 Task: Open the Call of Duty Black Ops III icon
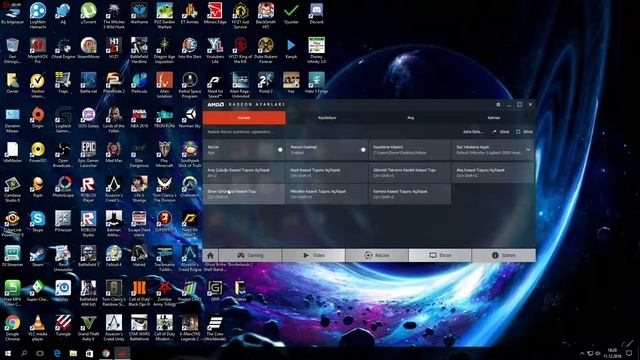pyautogui.click(x=139, y=293)
